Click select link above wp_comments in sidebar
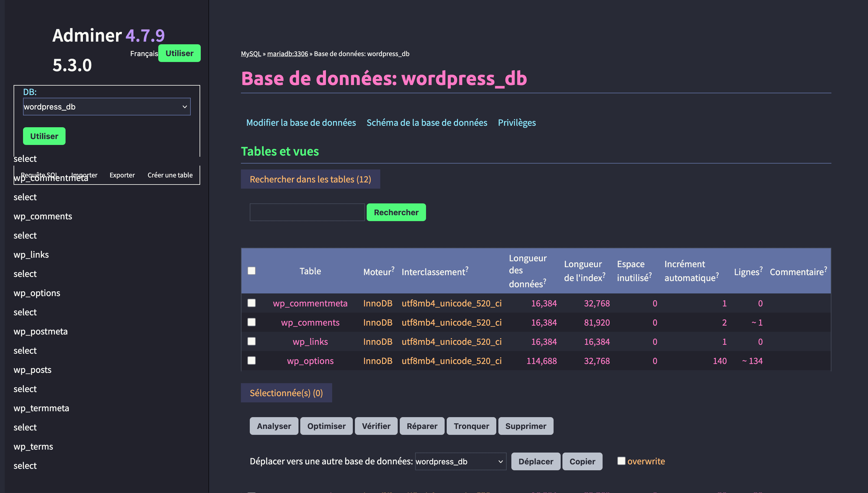Viewport: 868px width, 493px height. click(25, 197)
